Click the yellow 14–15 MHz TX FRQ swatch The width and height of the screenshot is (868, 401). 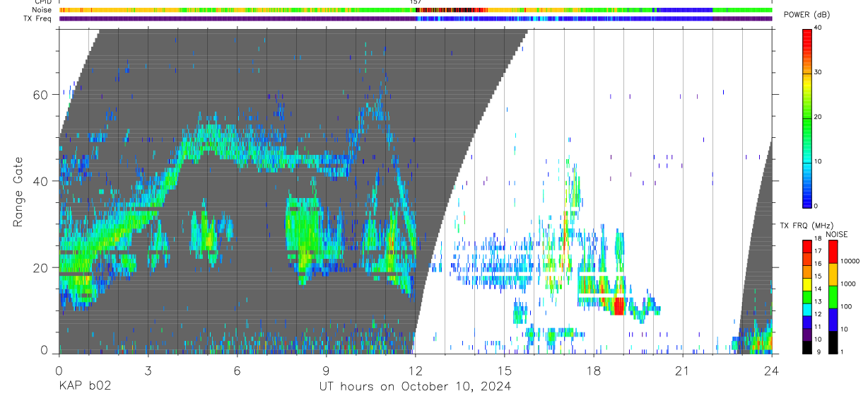pos(807,283)
